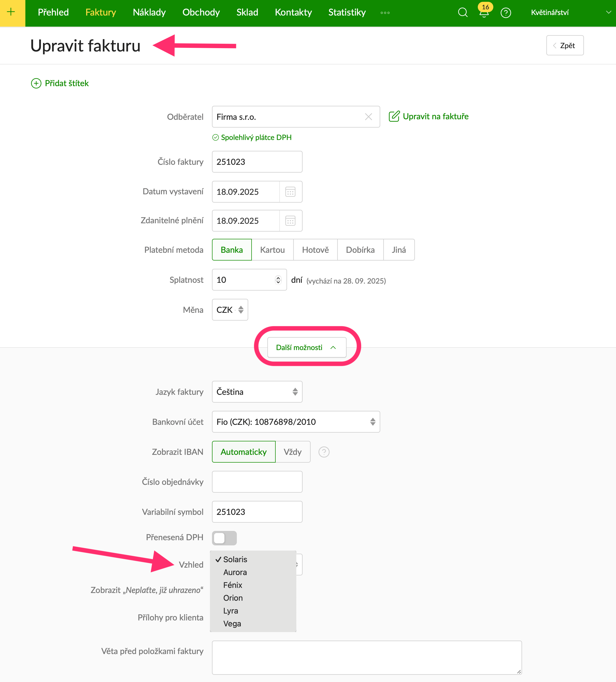Open search with the magnifier icon
Screen dimensions: 616x682
pyautogui.click(x=462, y=12)
